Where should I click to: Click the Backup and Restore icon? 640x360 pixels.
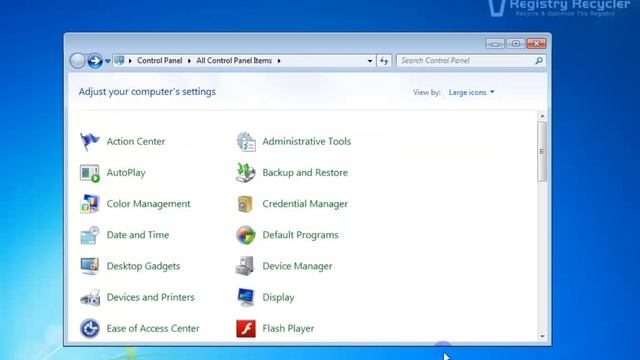pos(246,173)
